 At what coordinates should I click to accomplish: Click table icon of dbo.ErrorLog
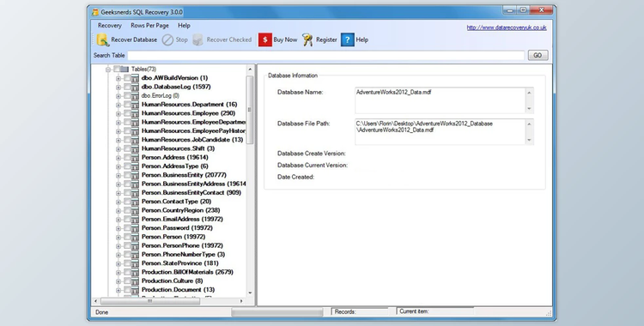pos(135,96)
